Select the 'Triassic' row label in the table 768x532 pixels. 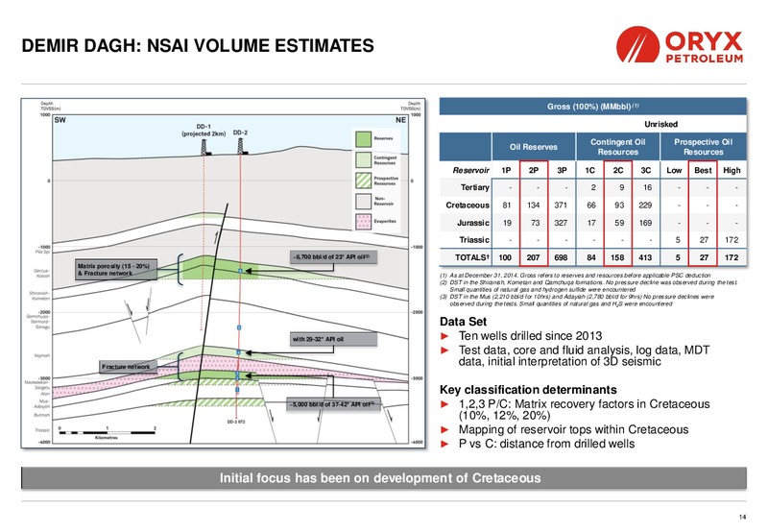coord(474,240)
